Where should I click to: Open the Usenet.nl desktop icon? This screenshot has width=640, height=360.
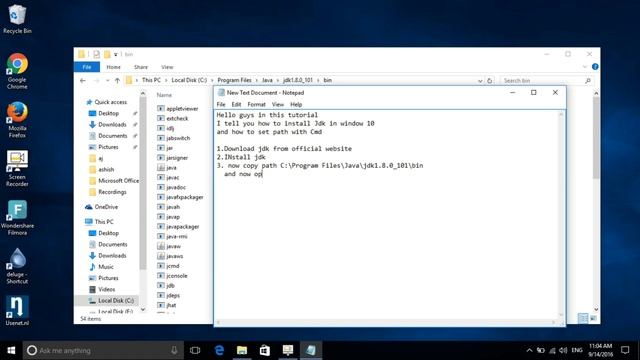[x=17, y=311]
